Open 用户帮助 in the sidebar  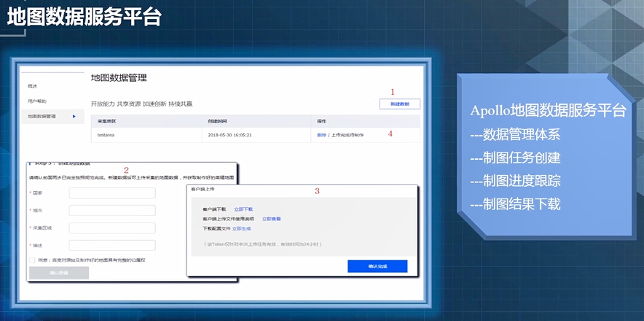click(x=37, y=101)
